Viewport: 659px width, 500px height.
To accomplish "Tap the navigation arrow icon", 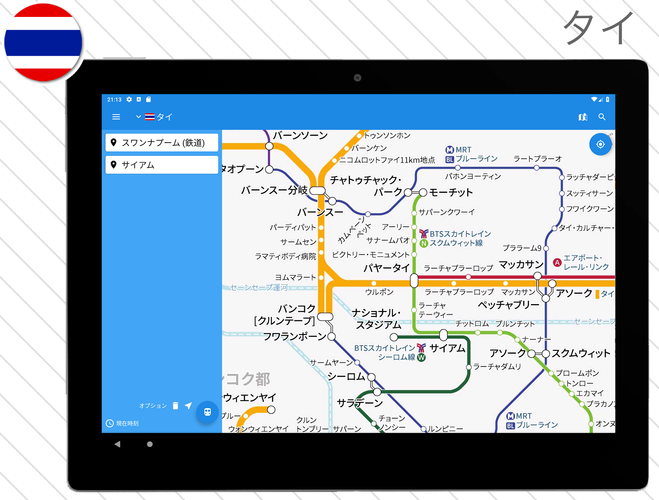I will (x=188, y=405).
